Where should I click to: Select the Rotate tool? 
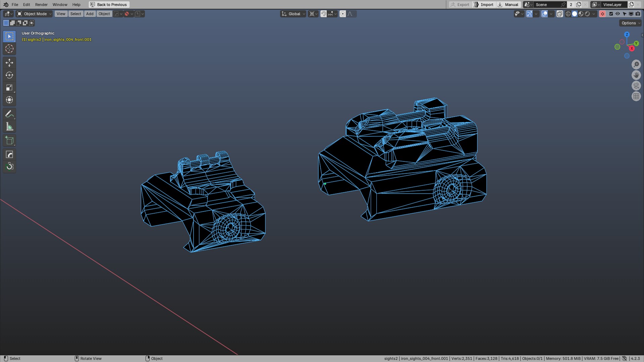tap(9, 75)
